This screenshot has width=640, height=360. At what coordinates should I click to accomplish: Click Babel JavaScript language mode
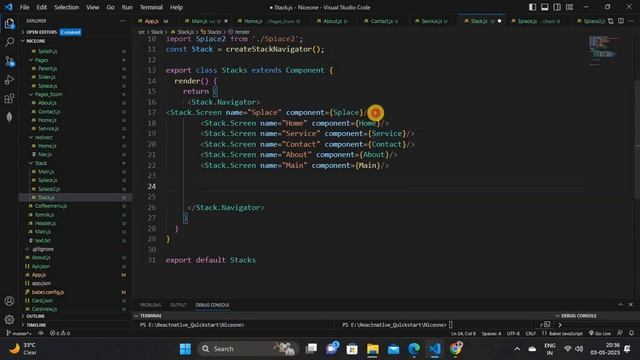click(562, 333)
